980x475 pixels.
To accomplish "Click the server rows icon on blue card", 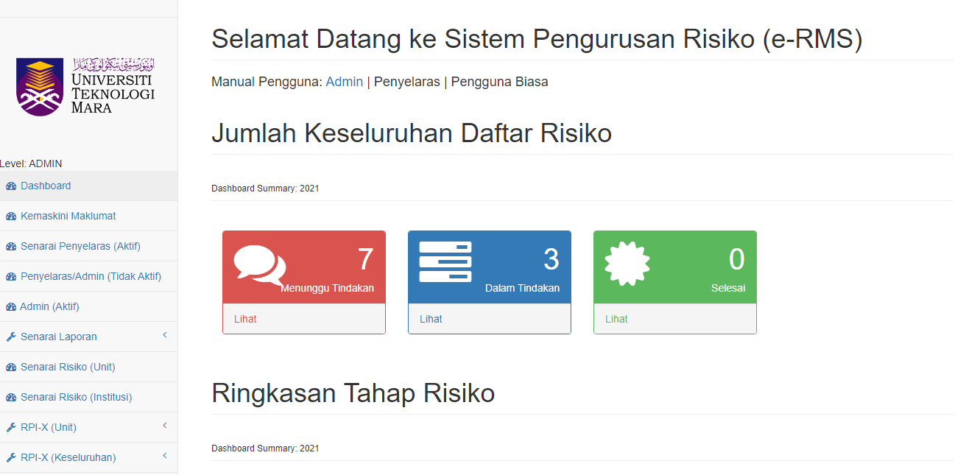I will [445, 261].
